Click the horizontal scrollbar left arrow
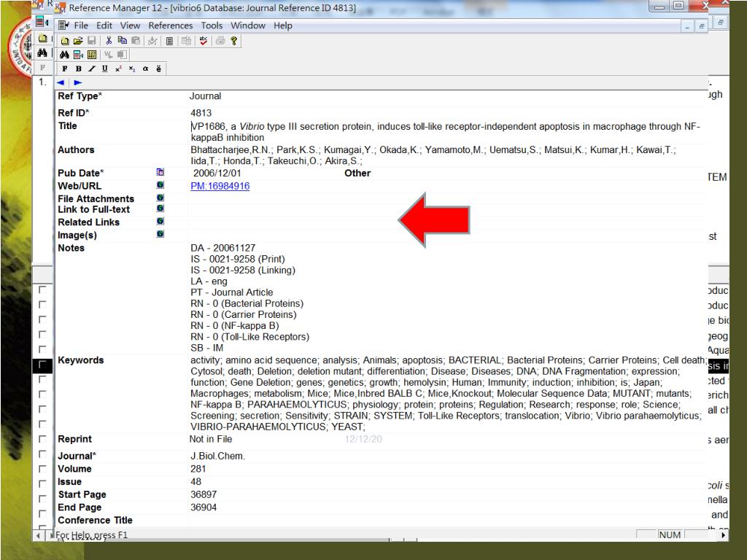The width and height of the screenshot is (747, 560). point(37,536)
